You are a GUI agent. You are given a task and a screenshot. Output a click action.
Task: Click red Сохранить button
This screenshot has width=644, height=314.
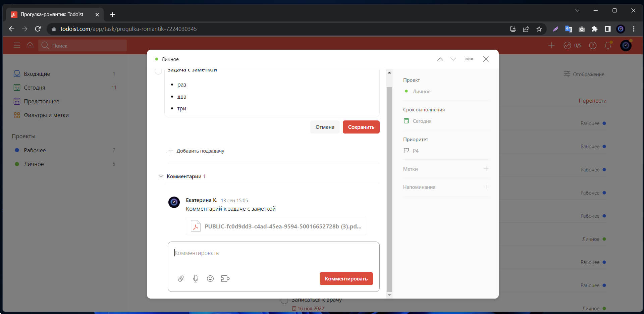(x=361, y=127)
